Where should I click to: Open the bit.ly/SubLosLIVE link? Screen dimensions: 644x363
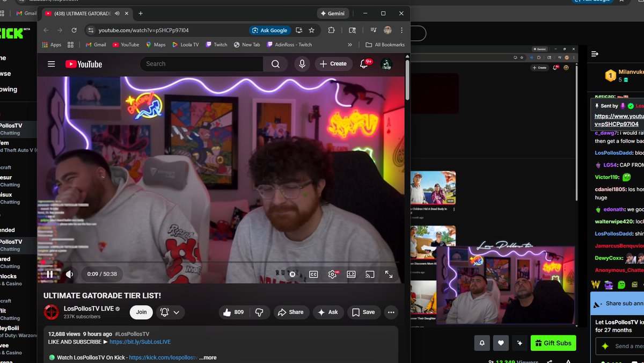141,342
